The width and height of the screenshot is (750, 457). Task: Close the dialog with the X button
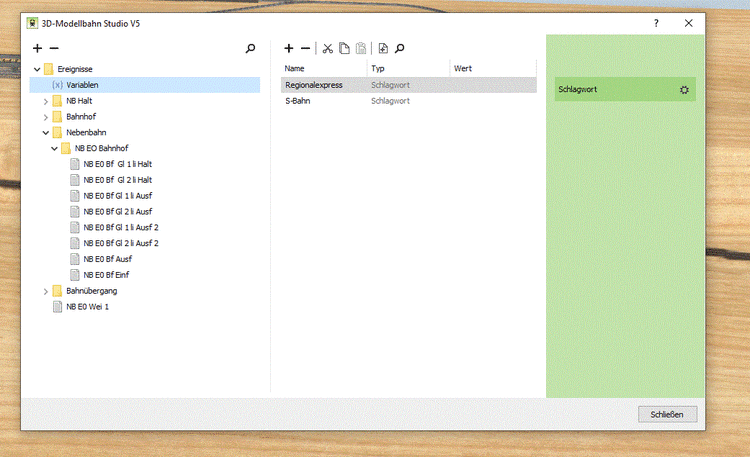coord(688,23)
